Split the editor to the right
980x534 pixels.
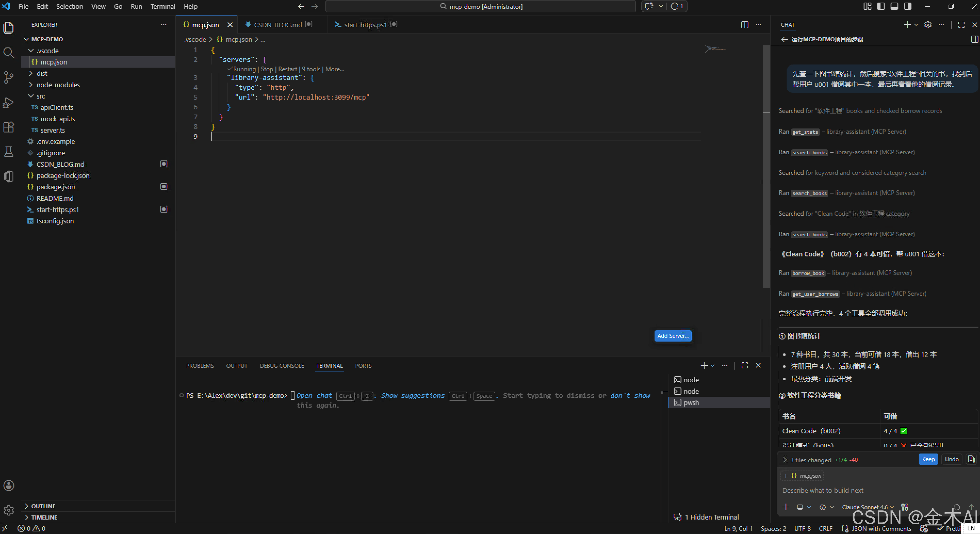pos(745,25)
